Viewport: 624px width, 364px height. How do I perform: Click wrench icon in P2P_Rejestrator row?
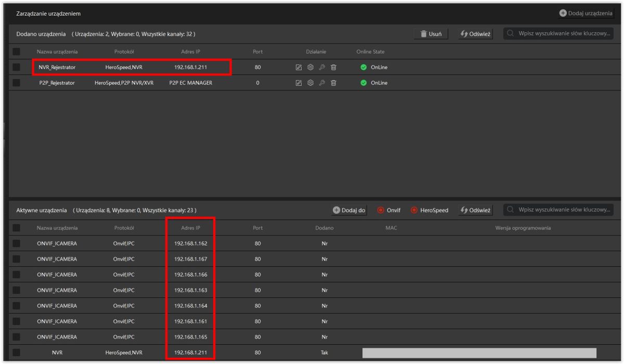click(x=322, y=83)
